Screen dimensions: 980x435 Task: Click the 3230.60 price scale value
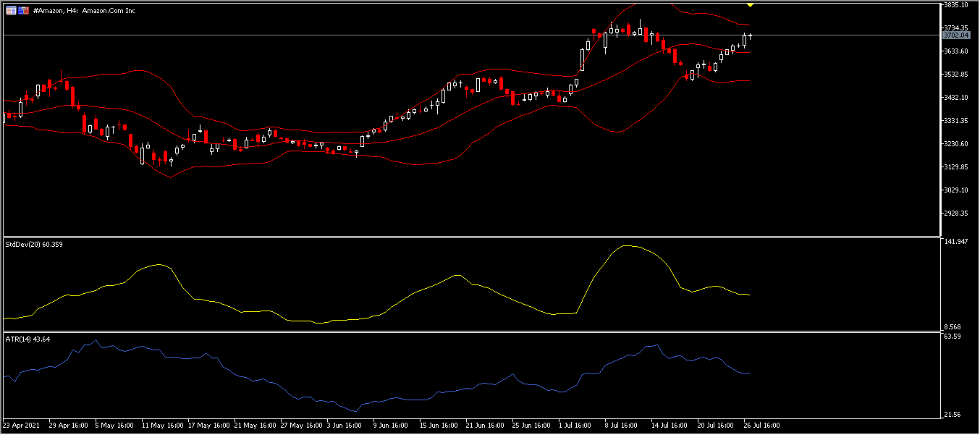coord(956,143)
